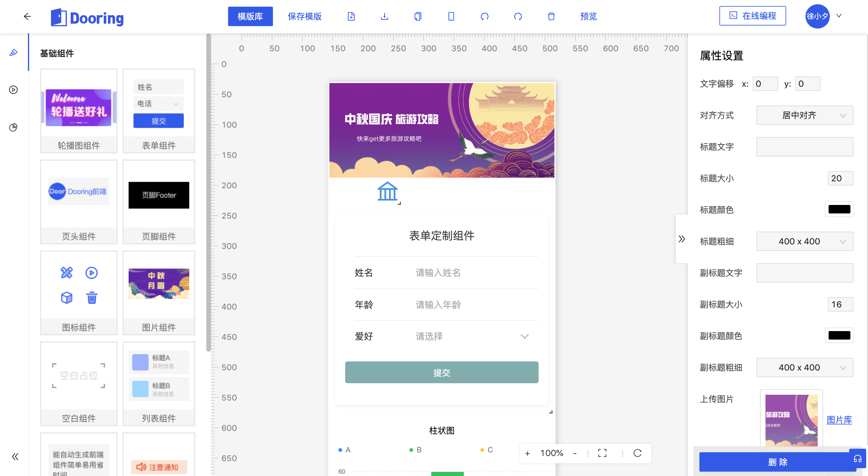Image resolution: width=868 pixels, height=476 pixels.
Task: Open the chart components panel
Action: click(x=13, y=127)
